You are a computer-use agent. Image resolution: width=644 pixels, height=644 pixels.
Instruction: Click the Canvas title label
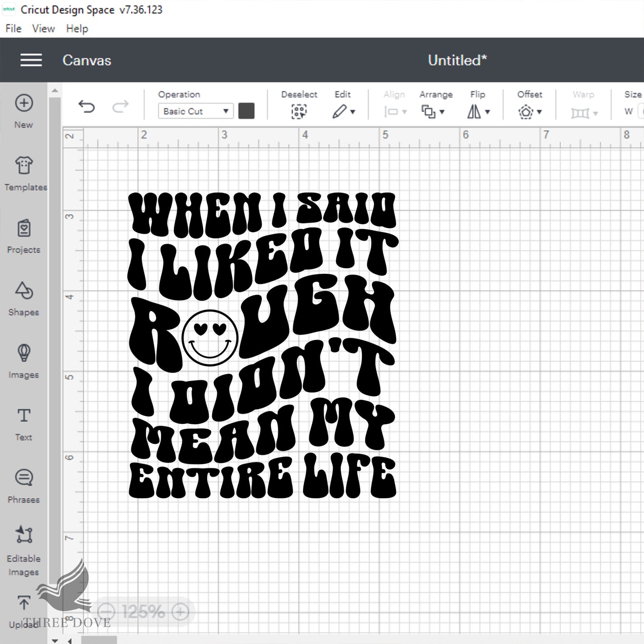[x=87, y=60]
